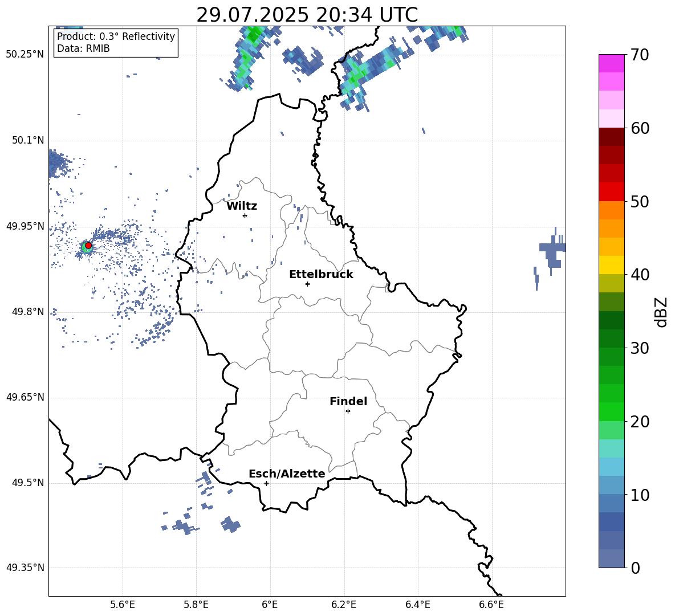Click the title "29.07.2025 20:34 UTC"

307,15
